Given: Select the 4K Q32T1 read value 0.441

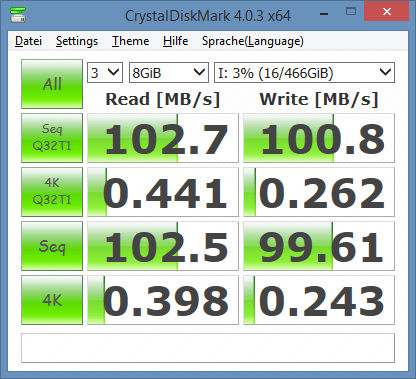Looking at the screenshot, I should (x=163, y=192).
